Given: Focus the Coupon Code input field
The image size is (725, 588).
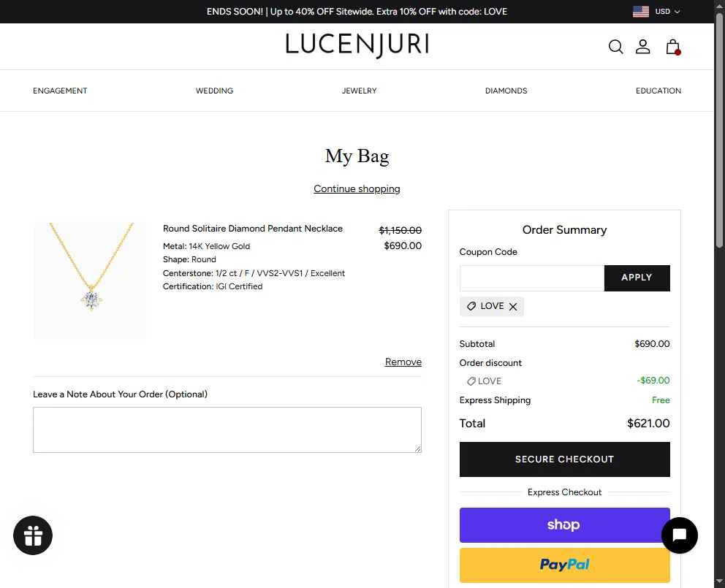Looking at the screenshot, I should [x=532, y=278].
